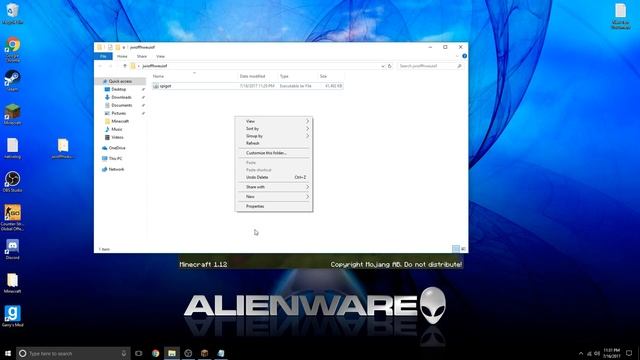Select Network in the navigation pane

coord(116,169)
